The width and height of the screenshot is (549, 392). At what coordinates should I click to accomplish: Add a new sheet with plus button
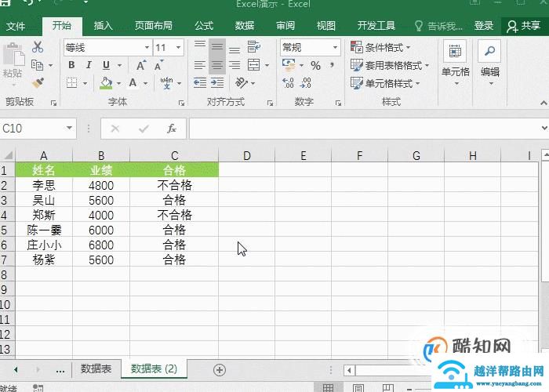point(220,369)
